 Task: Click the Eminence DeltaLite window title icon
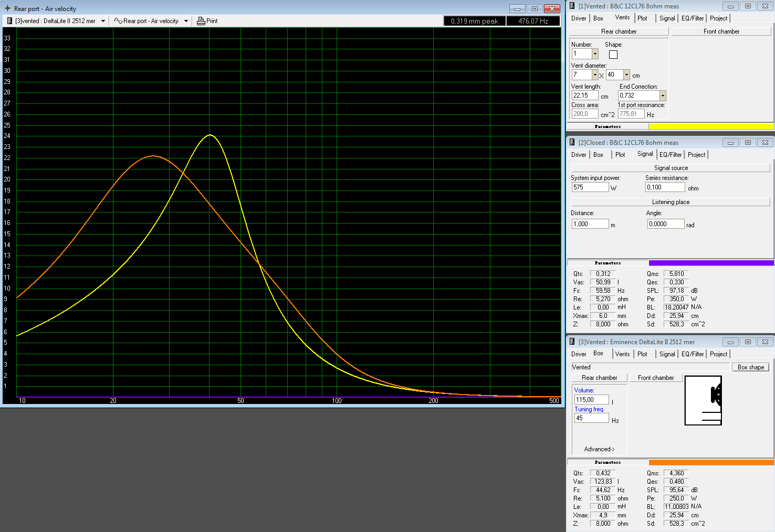pos(572,342)
